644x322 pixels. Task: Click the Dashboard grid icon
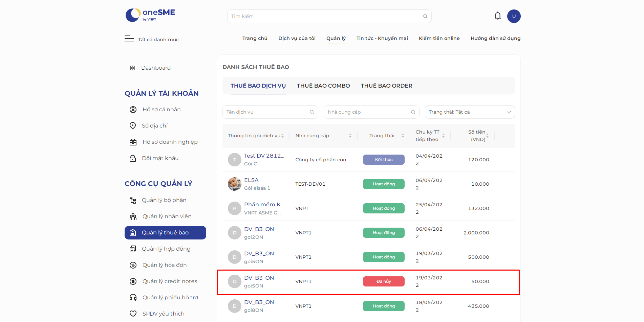[x=132, y=68]
